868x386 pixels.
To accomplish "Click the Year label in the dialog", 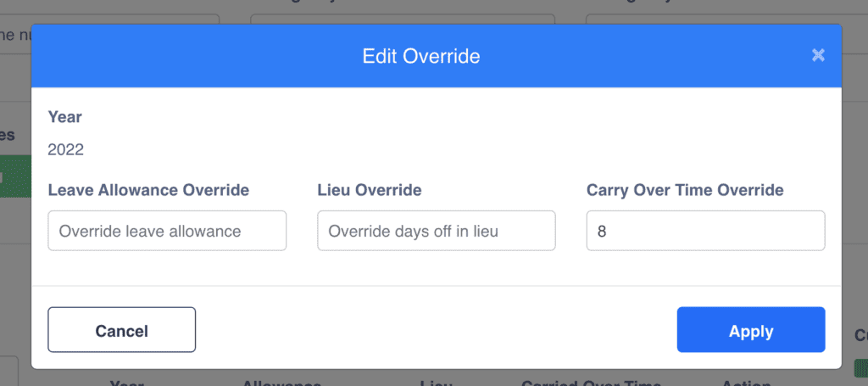I will pyautogui.click(x=65, y=117).
